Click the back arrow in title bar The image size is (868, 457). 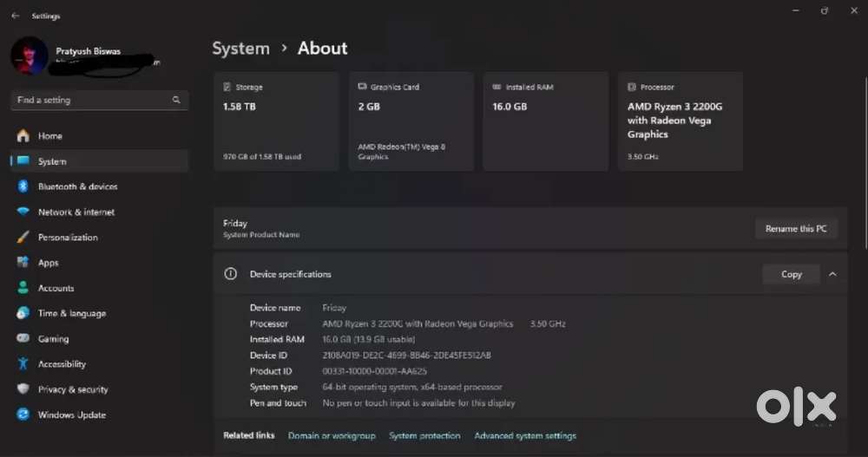click(x=15, y=16)
